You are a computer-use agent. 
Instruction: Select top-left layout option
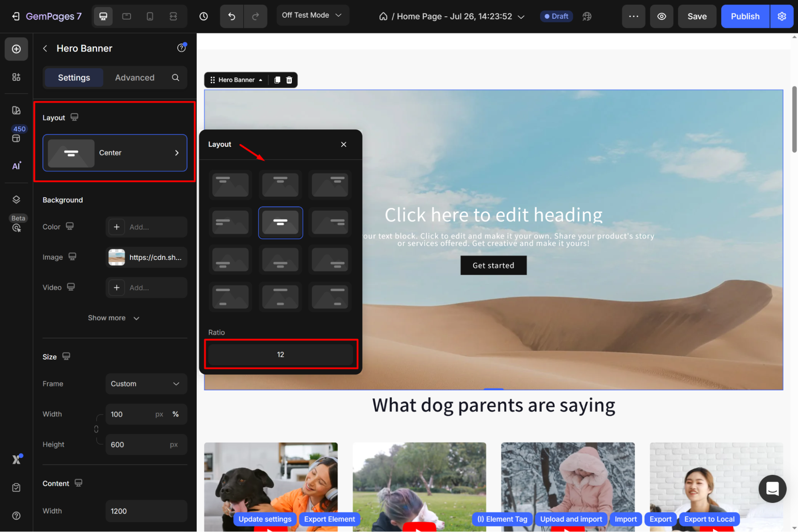tap(230, 185)
